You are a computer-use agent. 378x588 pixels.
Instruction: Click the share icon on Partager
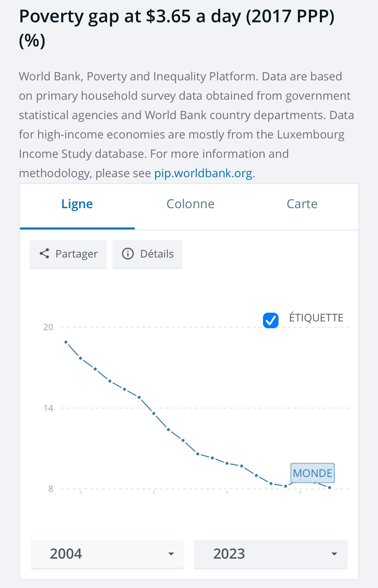(44, 254)
